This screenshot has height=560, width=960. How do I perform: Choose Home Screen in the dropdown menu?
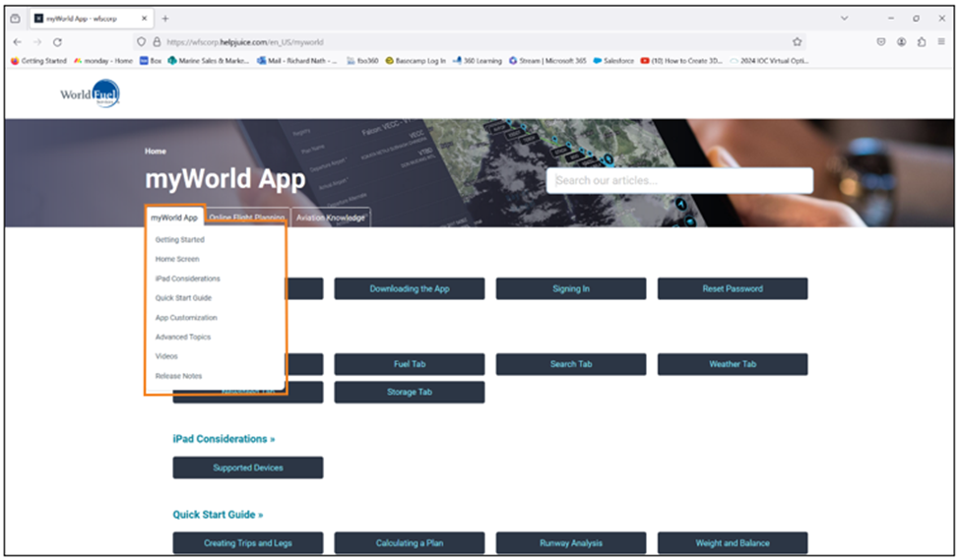177,259
